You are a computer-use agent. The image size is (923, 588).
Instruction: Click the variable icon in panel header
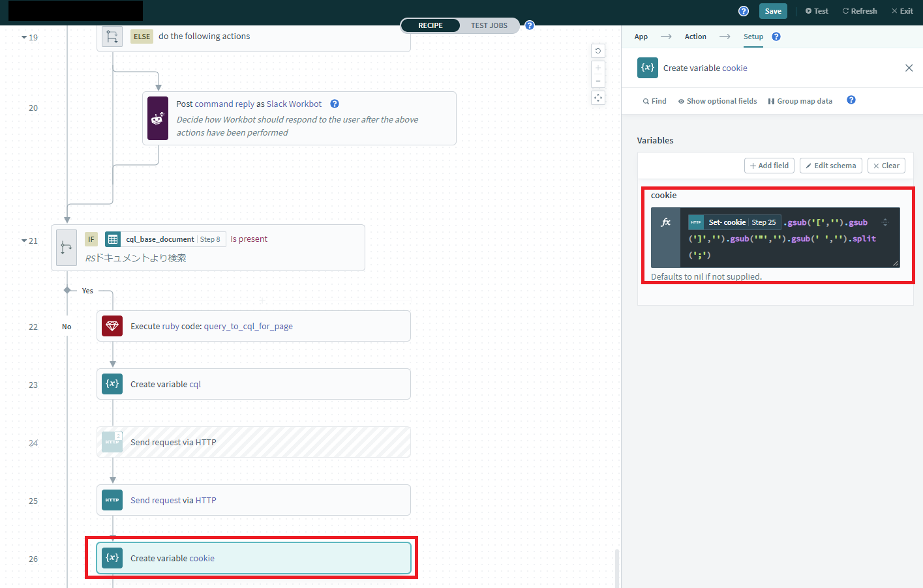(648, 68)
